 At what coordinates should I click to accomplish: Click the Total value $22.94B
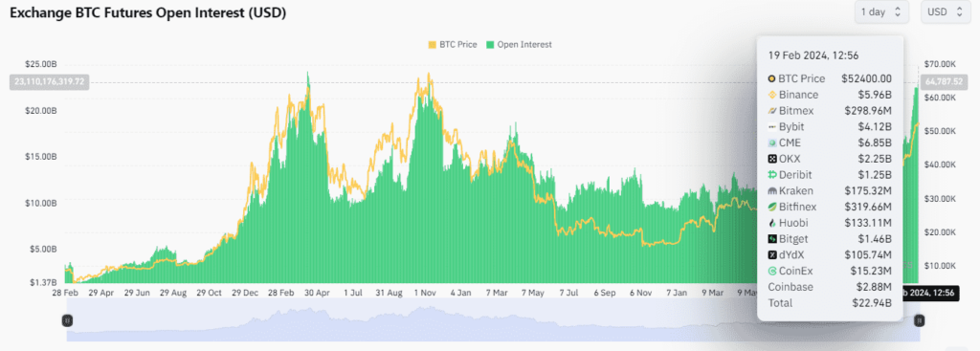pos(871,303)
